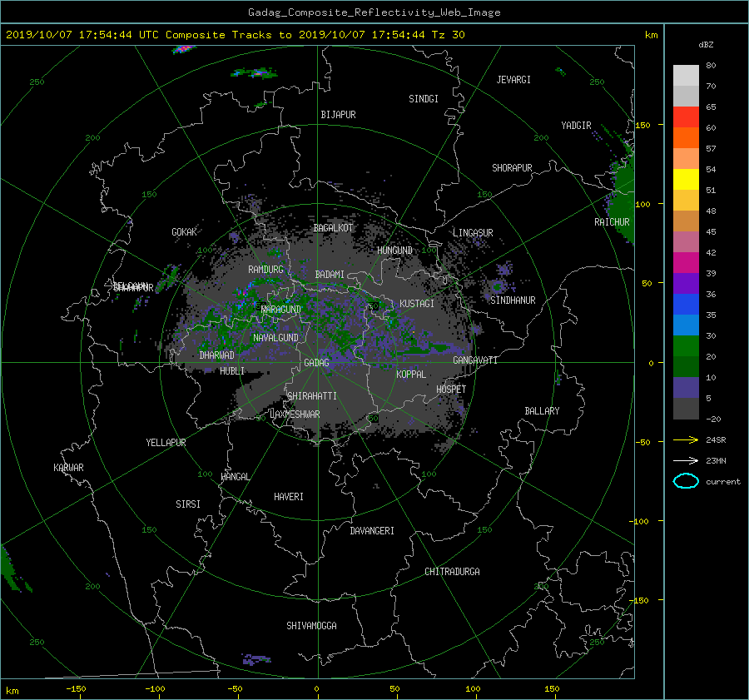Click the YELLAPUR city label
Viewport: 749px width, 700px height.
[166, 443]
